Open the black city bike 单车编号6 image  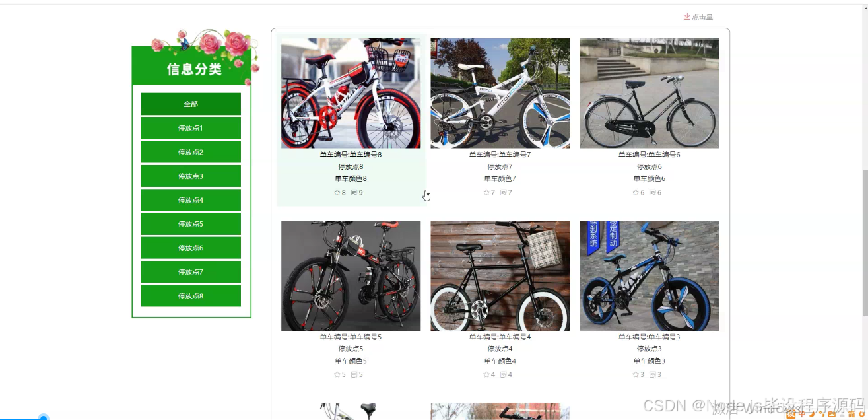pos(650,93)
